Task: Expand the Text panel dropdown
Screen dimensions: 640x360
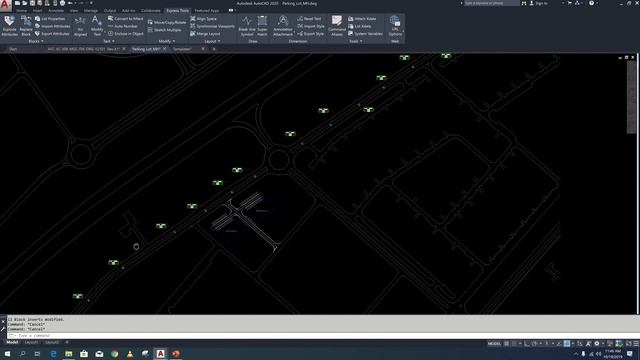Action: pos(109,41)
